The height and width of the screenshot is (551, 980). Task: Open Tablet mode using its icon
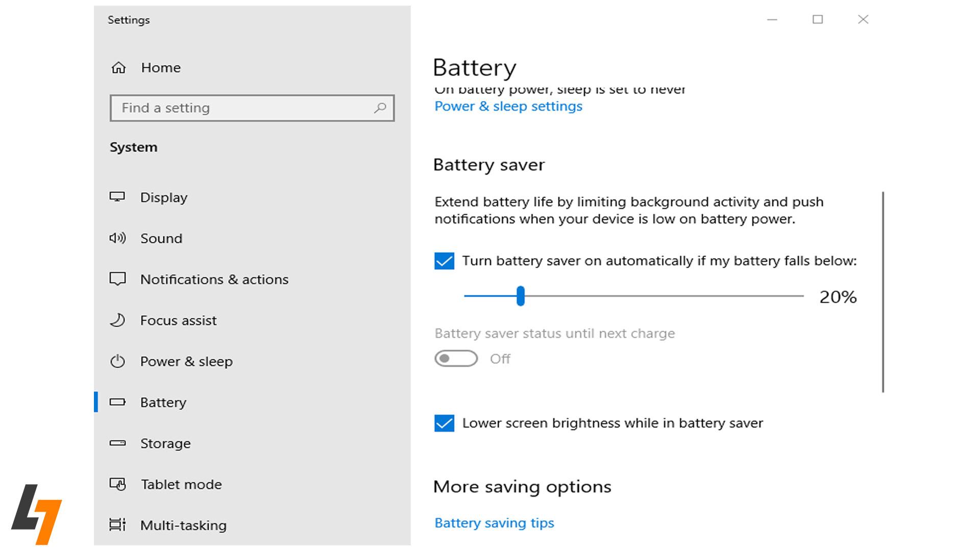118,484
